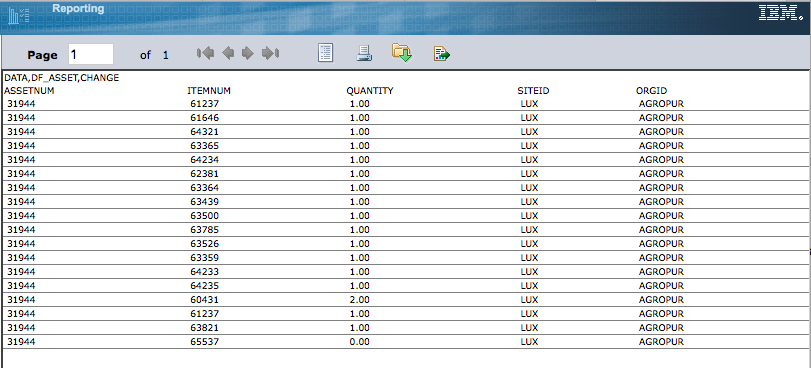Select item number 63821

205,328
